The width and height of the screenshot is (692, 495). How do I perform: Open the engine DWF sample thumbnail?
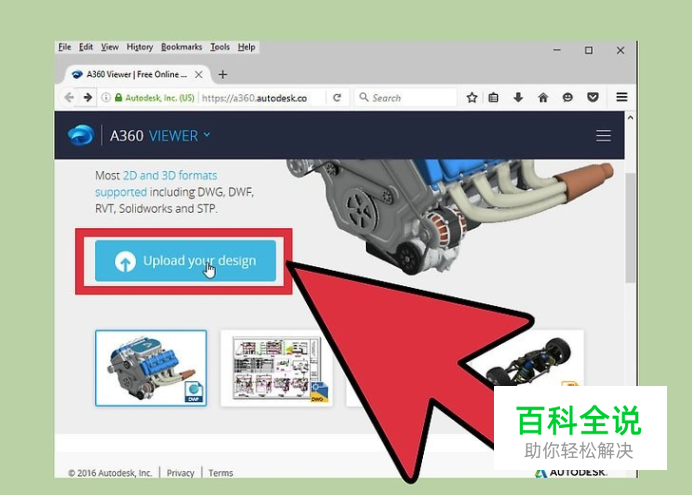(151, 368)
